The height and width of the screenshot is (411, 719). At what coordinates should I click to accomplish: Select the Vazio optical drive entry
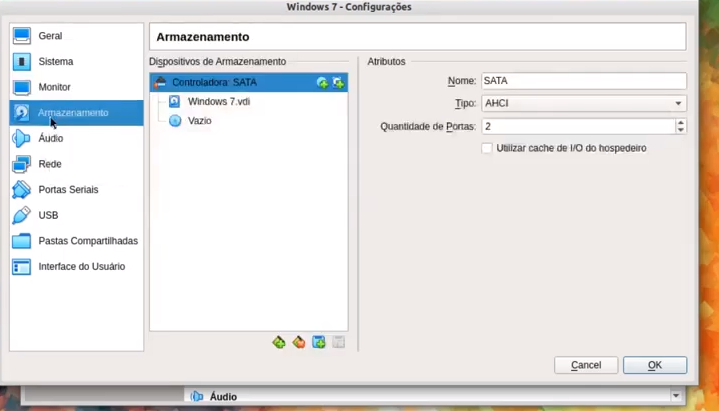click(199, 121)
